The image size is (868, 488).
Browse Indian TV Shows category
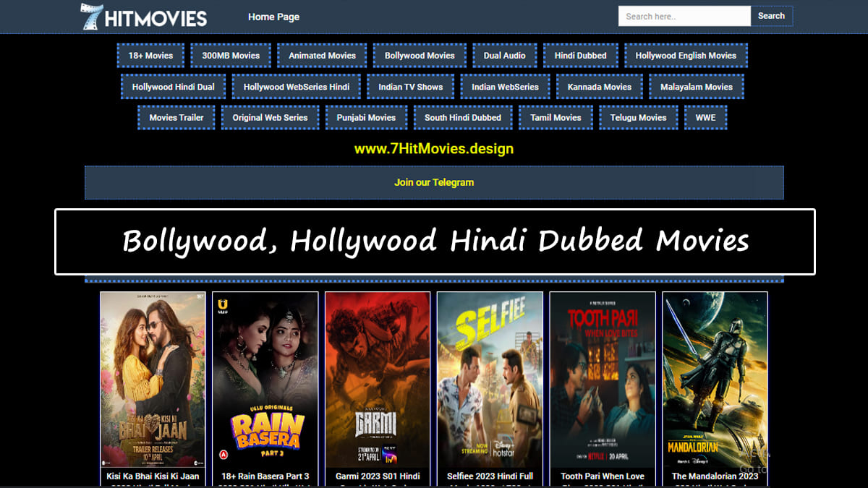tap(410, 87)
